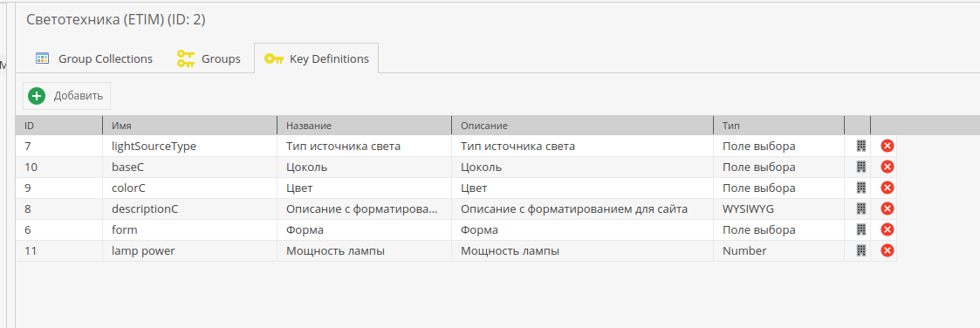
Task: Open building icon for form row
Action: [x=860, y=230]
